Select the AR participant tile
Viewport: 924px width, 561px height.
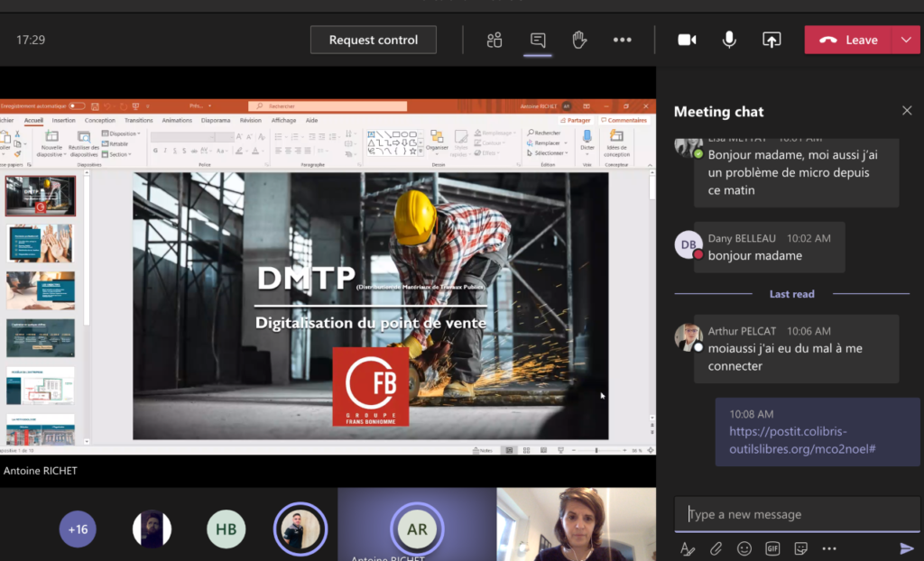click(x=417, y=524)
